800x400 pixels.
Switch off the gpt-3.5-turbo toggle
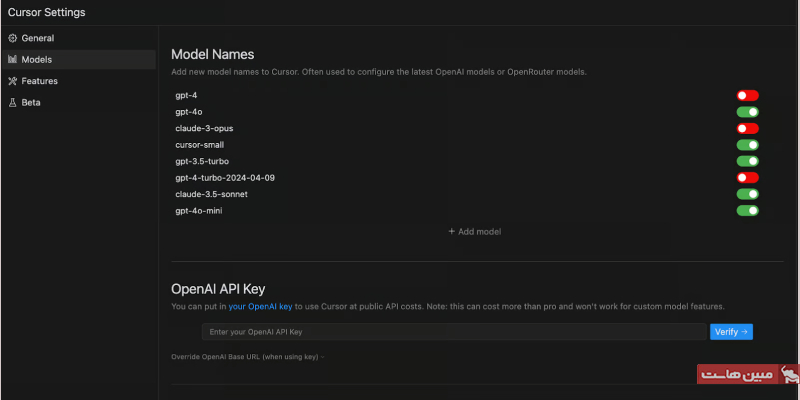[x=747, y=161]
